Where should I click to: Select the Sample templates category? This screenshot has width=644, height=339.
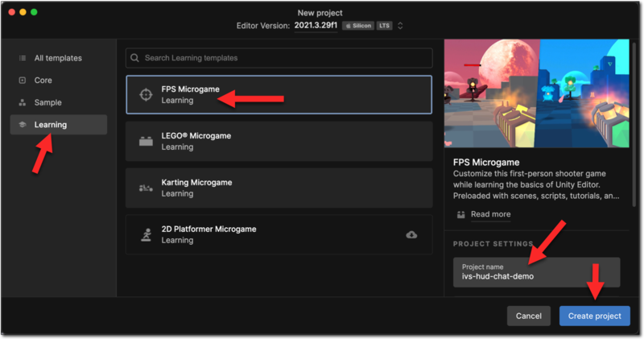(47, 102)
